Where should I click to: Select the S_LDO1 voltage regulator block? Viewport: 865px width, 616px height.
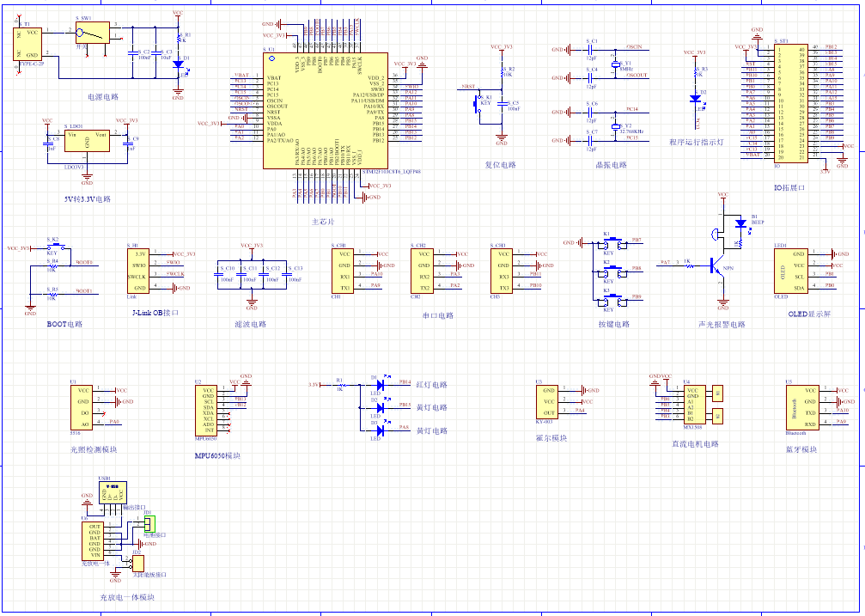click(x=87, y=141)
